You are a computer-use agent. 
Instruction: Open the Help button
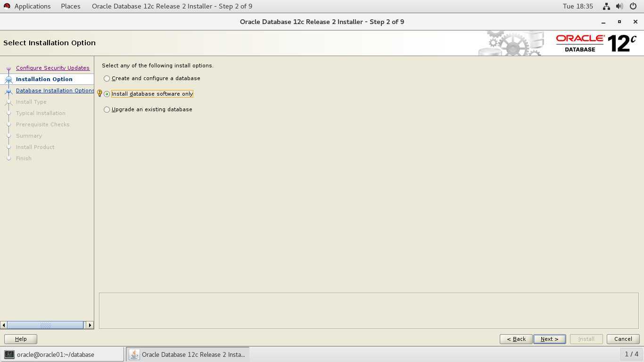coord(21,339)
